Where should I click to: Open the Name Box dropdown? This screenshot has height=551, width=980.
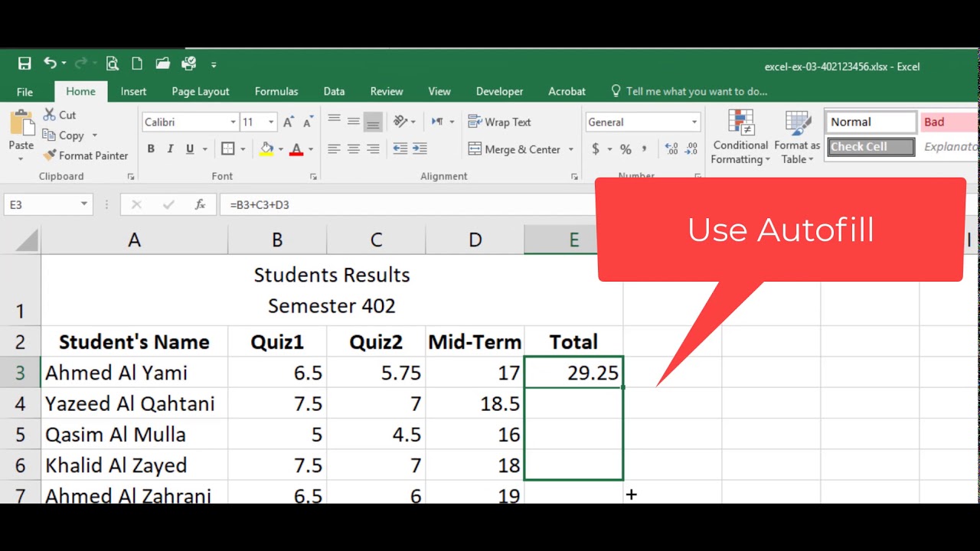coord(83,204)
